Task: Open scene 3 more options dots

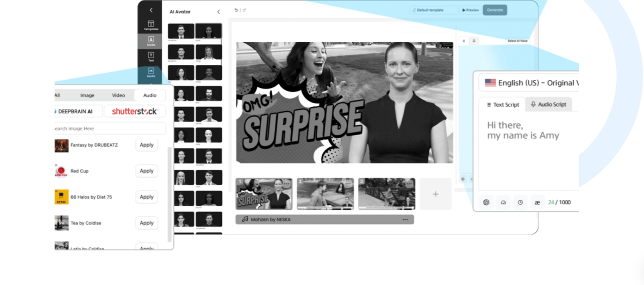Action: click(x=409, y=184)
